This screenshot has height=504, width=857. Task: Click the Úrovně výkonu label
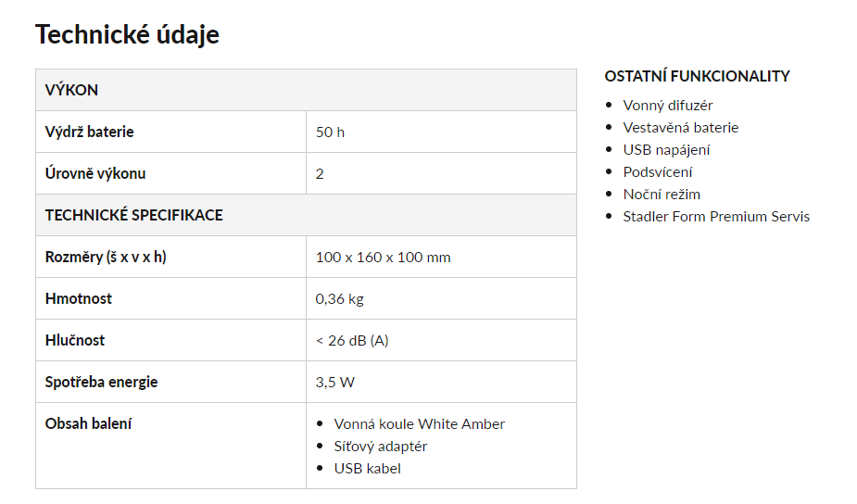(95, 173)
